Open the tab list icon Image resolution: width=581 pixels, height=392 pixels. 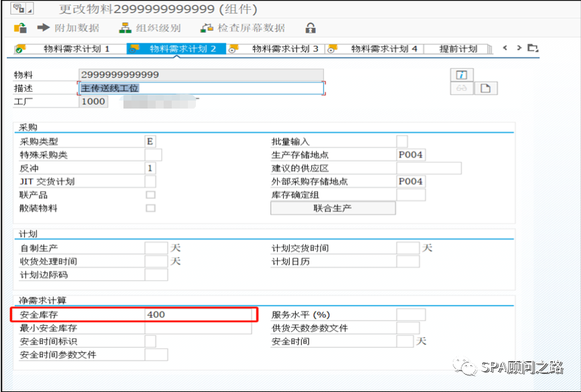coord(533,48)
